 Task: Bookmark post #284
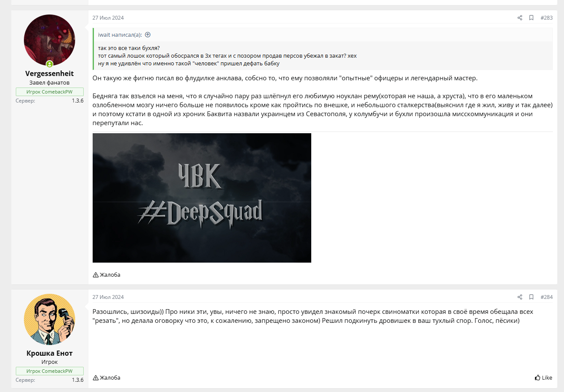(531, 297)
